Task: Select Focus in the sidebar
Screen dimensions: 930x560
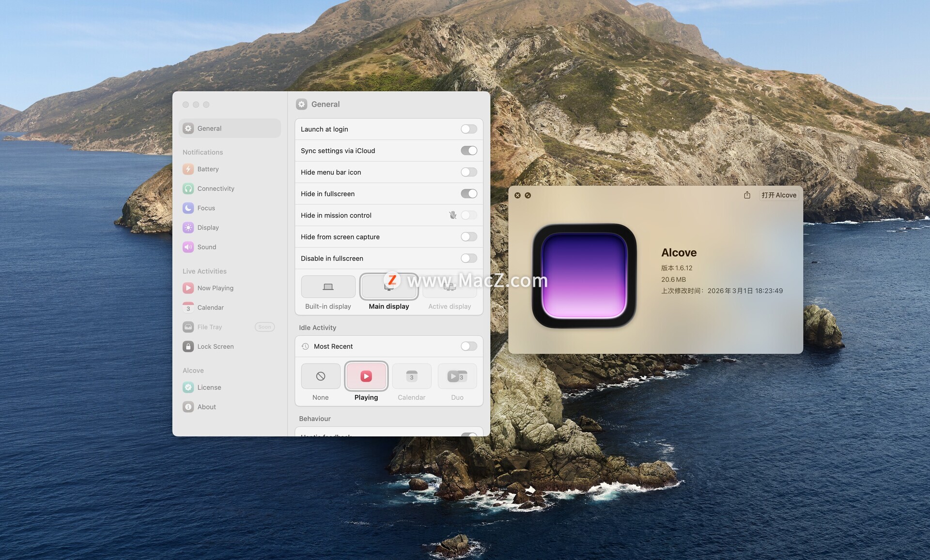Action: point(206,208)
